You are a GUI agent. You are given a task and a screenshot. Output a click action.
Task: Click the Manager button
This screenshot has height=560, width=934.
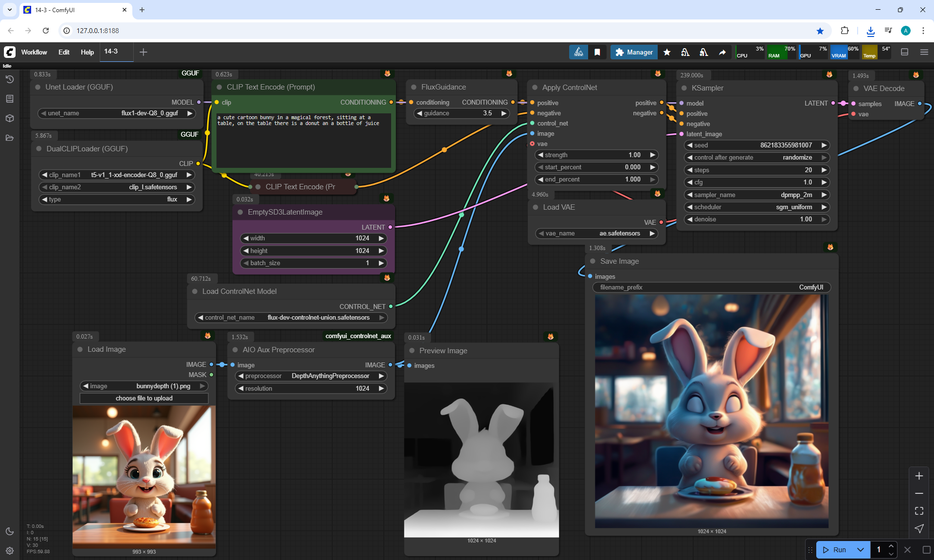(x=634, y=52)
